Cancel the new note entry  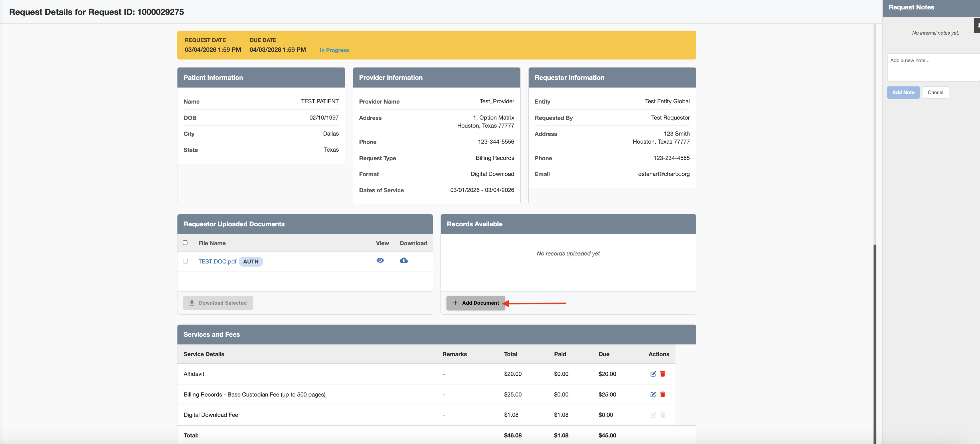[x=935, y=92]
